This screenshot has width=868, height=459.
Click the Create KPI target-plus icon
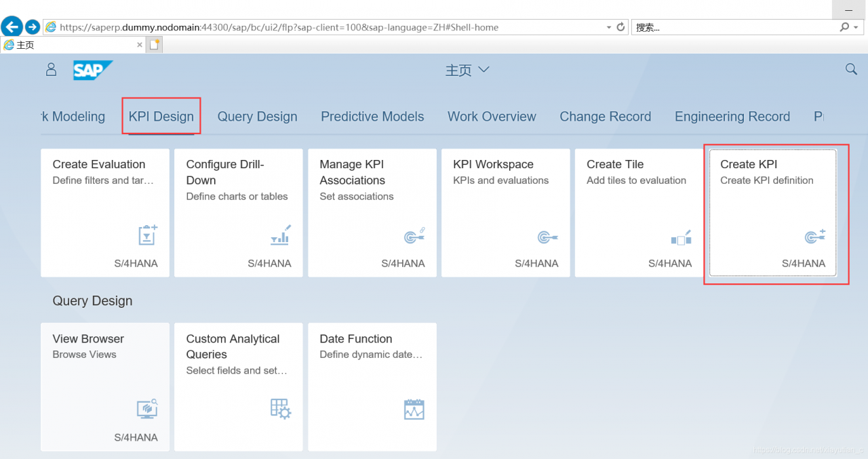pos(815,236)
